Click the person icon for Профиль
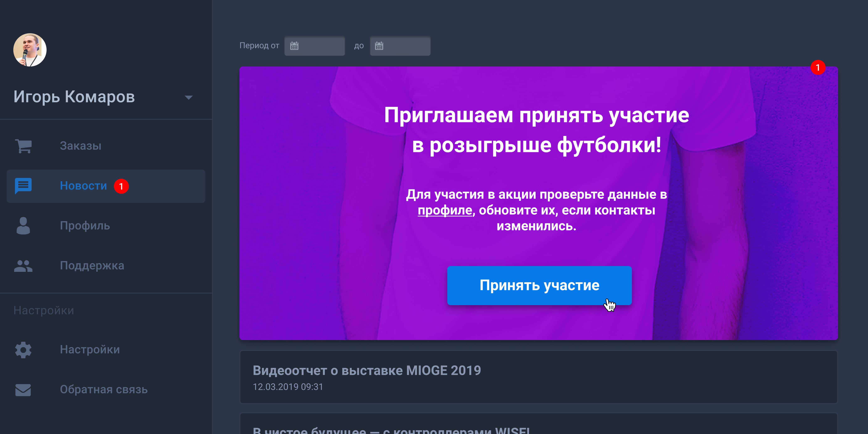This screenshot has height=434, width=868. pos(23,226)
